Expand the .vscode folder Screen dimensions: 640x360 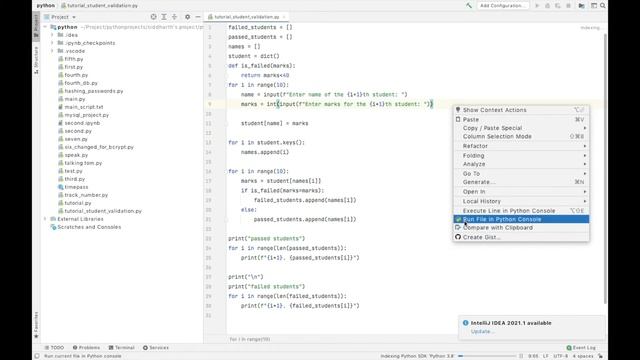(x=52, y=51)
